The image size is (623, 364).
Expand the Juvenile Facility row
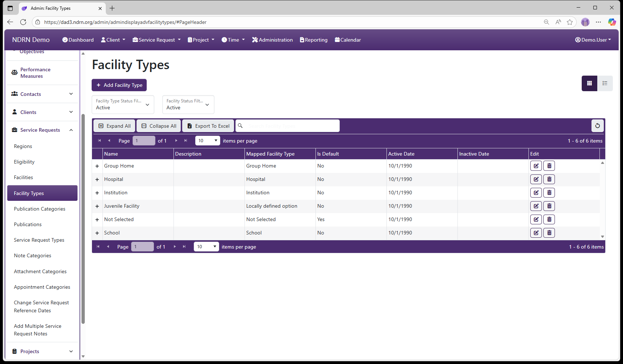97,206
